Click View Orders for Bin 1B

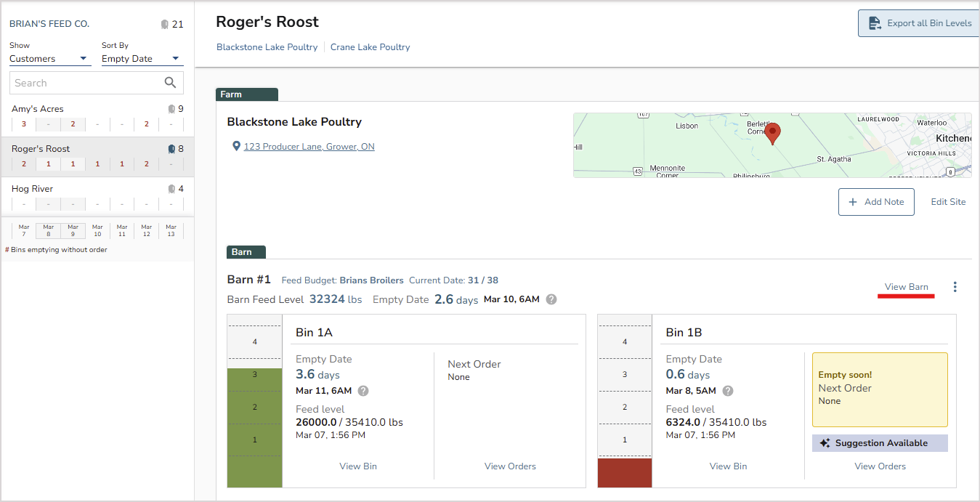point(880,466)
